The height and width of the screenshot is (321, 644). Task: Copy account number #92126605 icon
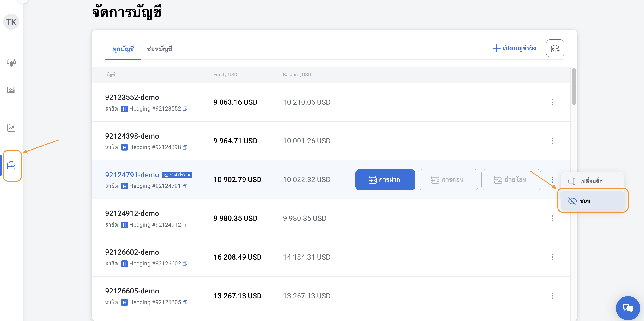(x=185, y=303)
